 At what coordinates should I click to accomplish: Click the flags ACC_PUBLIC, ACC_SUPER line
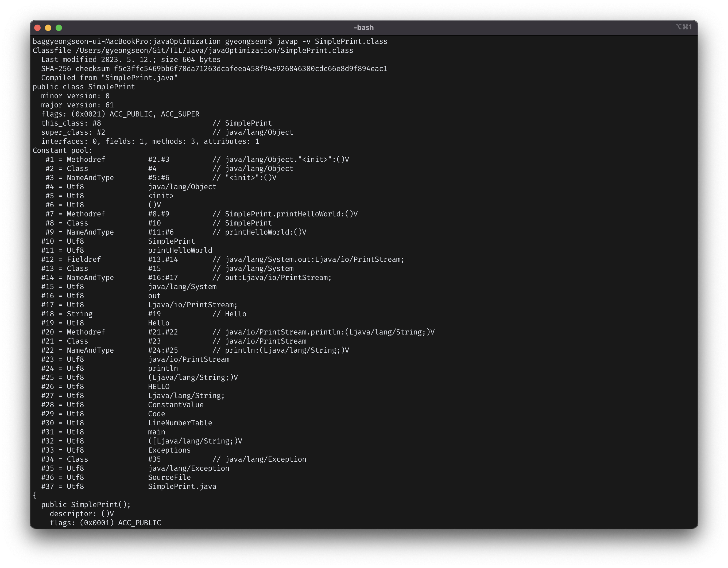(x=120, y=114)
